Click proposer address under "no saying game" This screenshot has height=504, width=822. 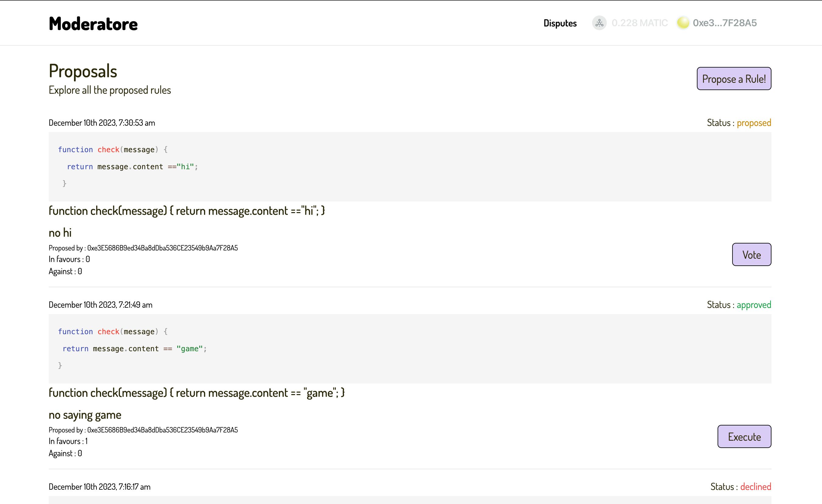(x=163, y=430)
